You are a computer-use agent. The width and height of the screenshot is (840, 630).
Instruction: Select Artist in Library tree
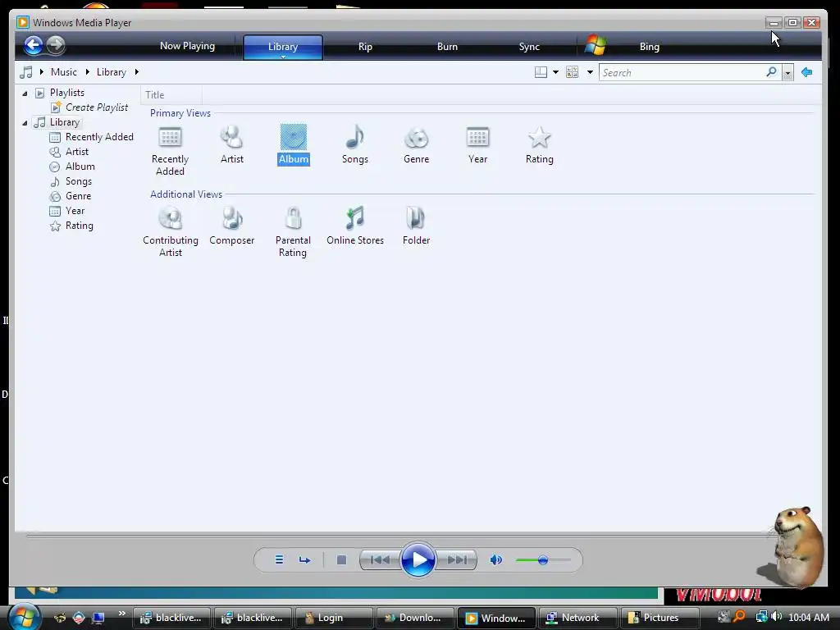click(x=76, y=152)
